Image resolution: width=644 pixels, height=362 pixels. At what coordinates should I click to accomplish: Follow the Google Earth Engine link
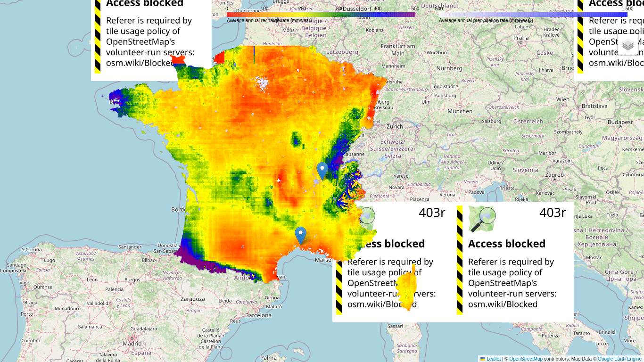[619, 359]
